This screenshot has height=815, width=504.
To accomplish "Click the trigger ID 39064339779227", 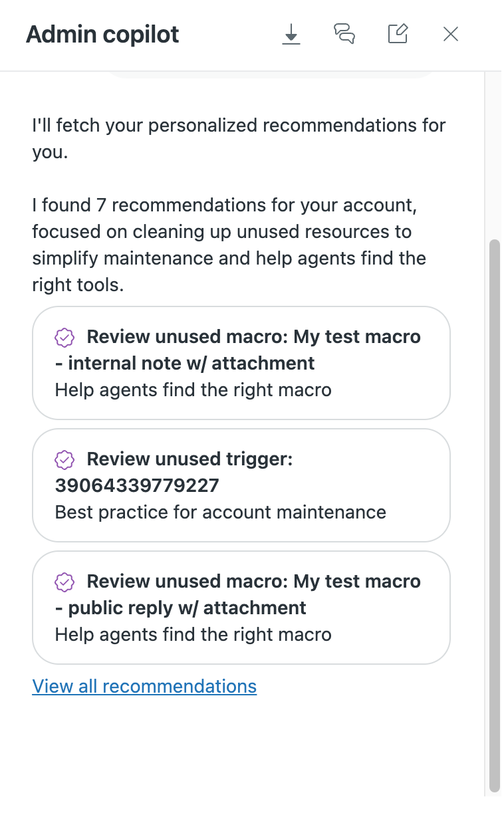I will [137, 486].
